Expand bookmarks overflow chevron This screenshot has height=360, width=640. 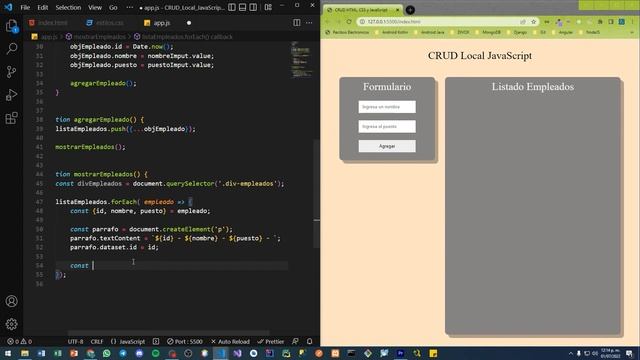(632, 32)
